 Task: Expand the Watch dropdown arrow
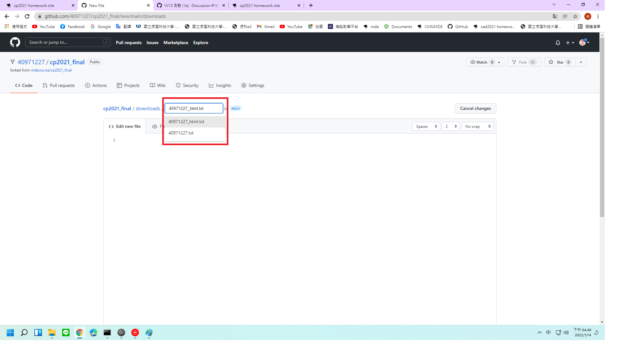click(499, 62)
